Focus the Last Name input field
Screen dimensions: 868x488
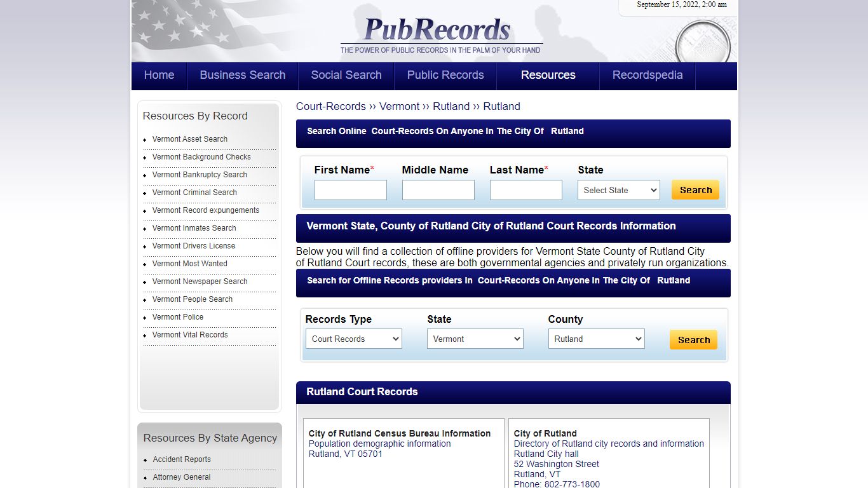[526, 190]
